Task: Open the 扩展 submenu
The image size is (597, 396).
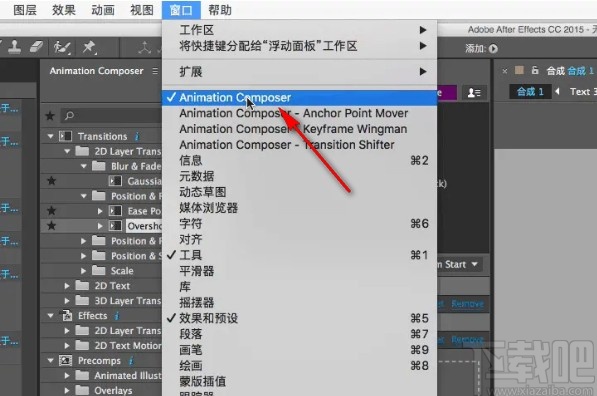Action: [x=300, y=72]
